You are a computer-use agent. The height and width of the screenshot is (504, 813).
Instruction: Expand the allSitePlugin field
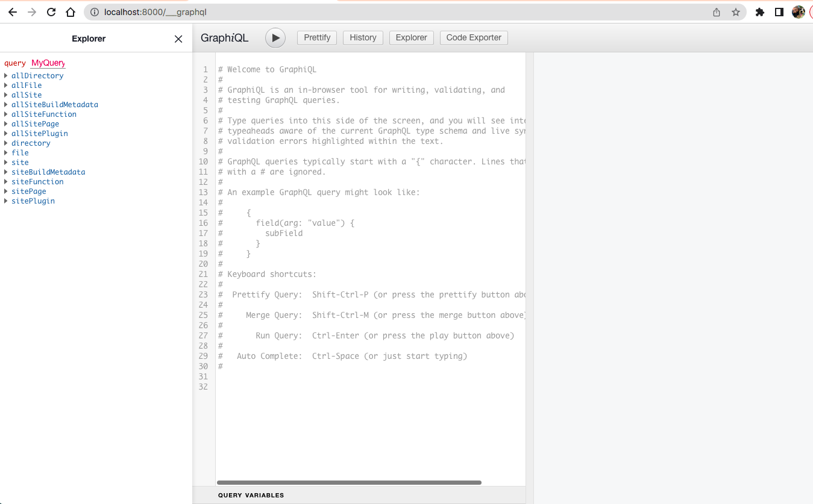tap(39, 134)
